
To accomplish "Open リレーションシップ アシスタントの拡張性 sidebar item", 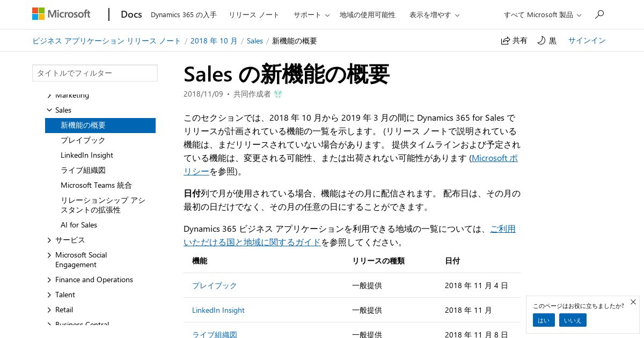I will 103,205.
